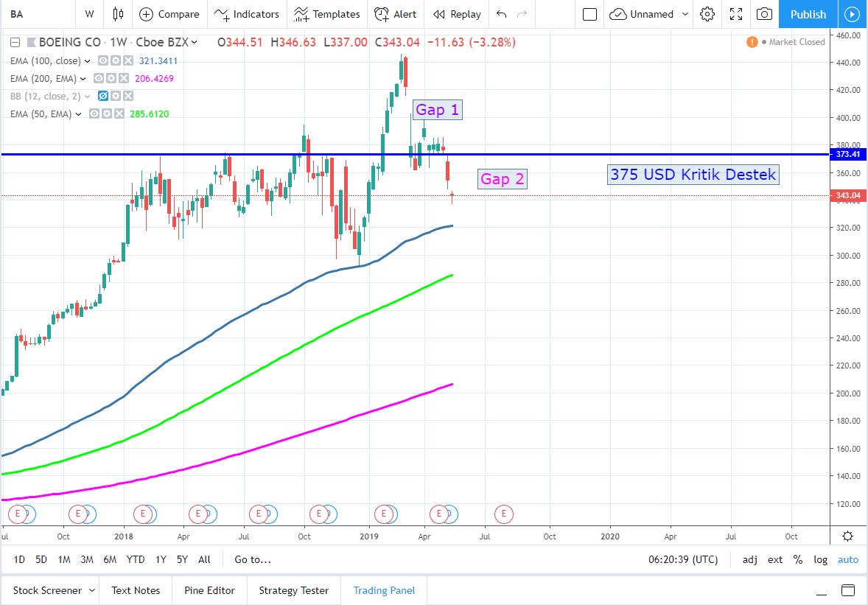
Task: Undo the last chart action
Action: click(x=502, y=15)
